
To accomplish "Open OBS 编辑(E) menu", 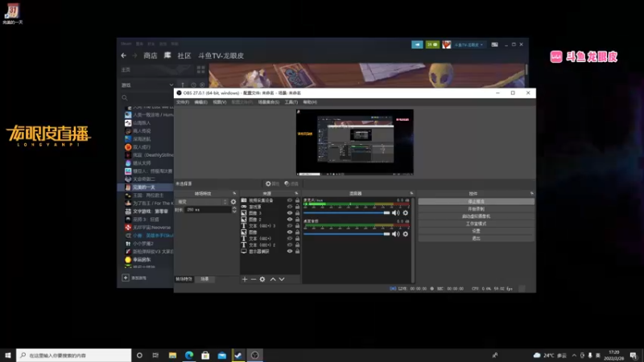I will click(200, 102).
